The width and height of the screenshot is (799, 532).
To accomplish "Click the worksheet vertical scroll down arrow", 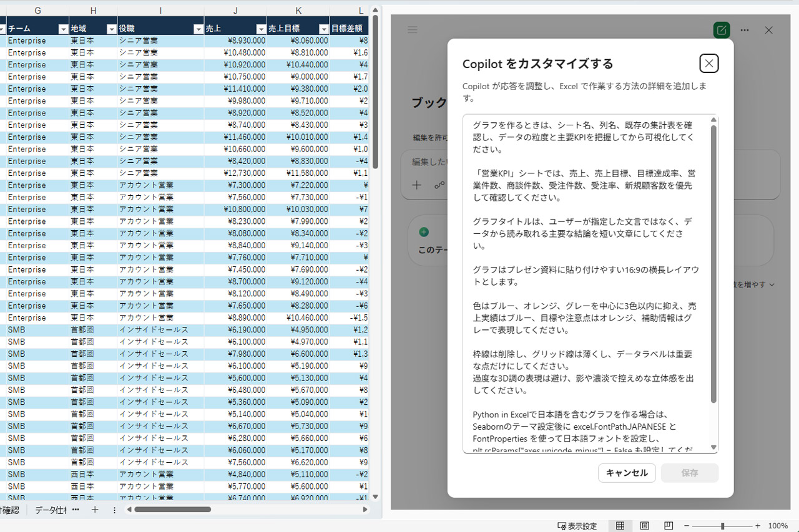I will tap(376, 496).
